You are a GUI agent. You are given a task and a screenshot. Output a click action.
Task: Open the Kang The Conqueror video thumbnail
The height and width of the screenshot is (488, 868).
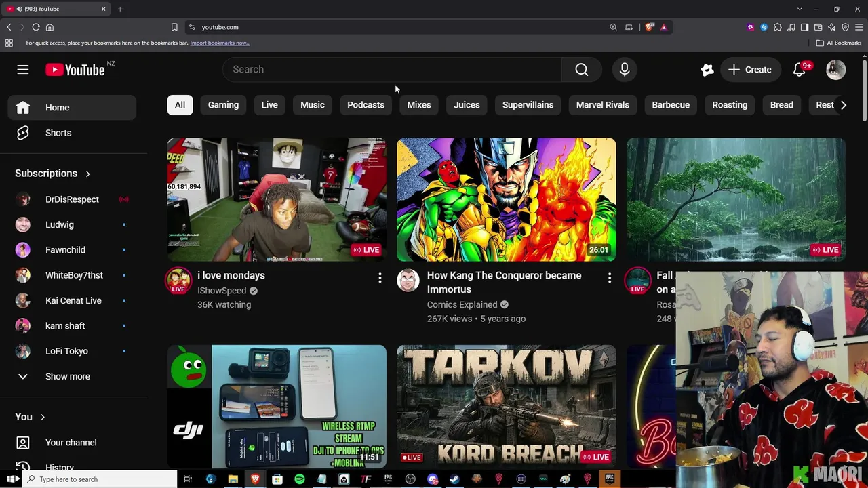[507, 200]
